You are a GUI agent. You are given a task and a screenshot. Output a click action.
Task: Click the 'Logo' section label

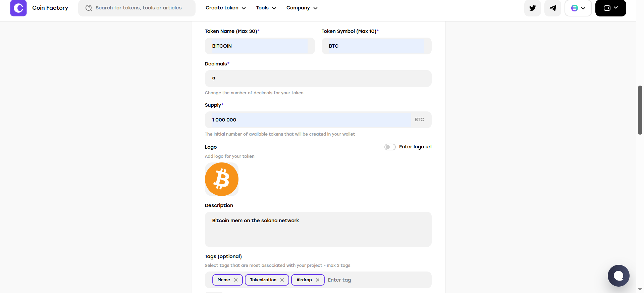pyautogui.click(x=211, y=147)
